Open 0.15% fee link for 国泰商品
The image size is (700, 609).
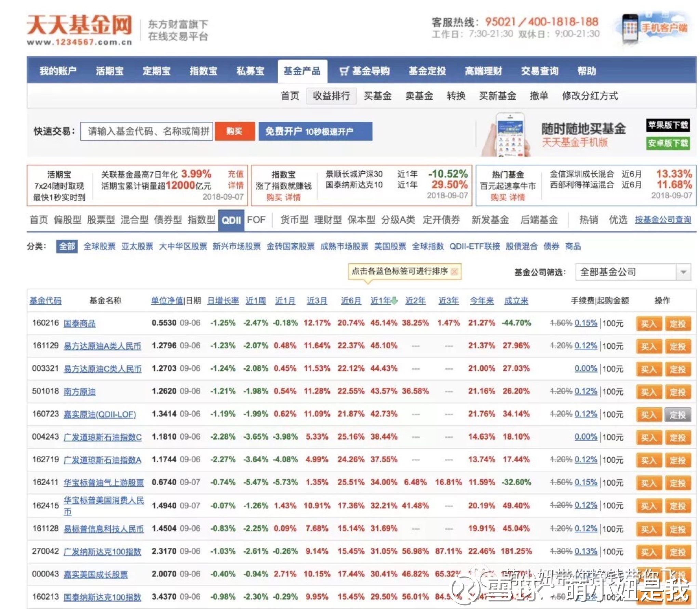point(586,323)
